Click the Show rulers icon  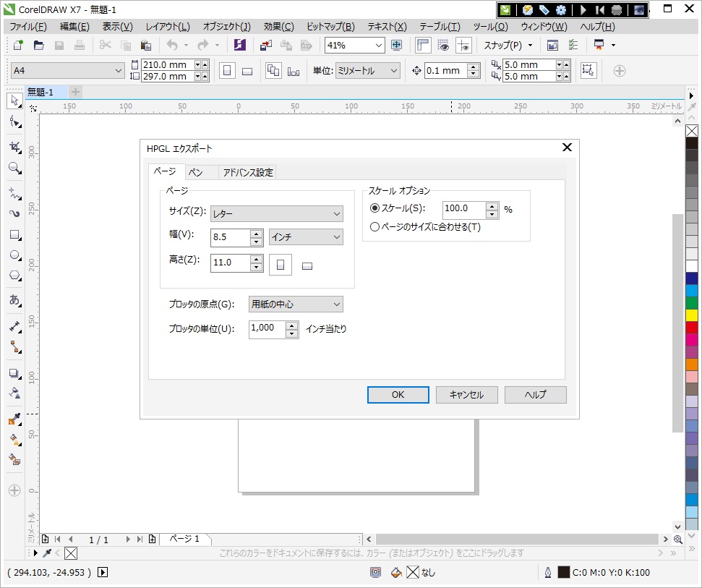click(x=423, y=46)
